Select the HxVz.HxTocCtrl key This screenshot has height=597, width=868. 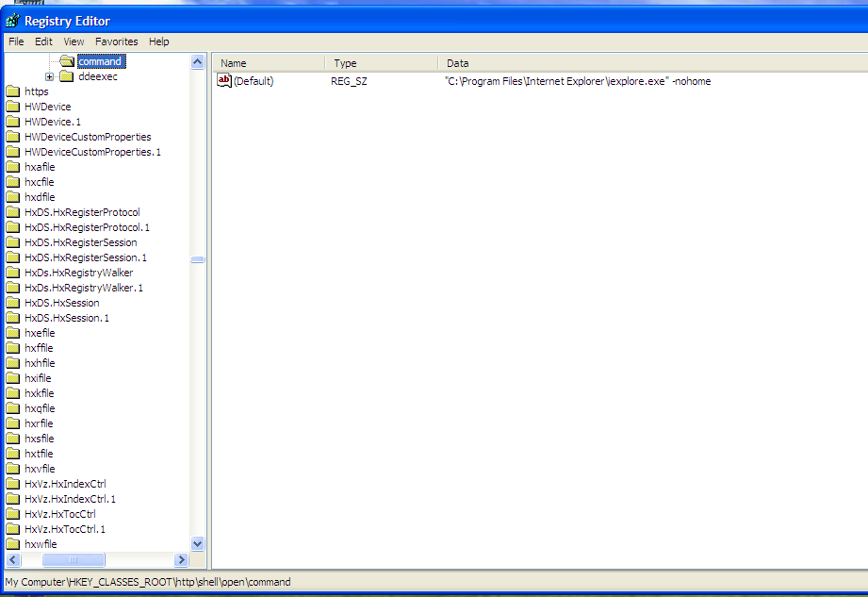60,514
